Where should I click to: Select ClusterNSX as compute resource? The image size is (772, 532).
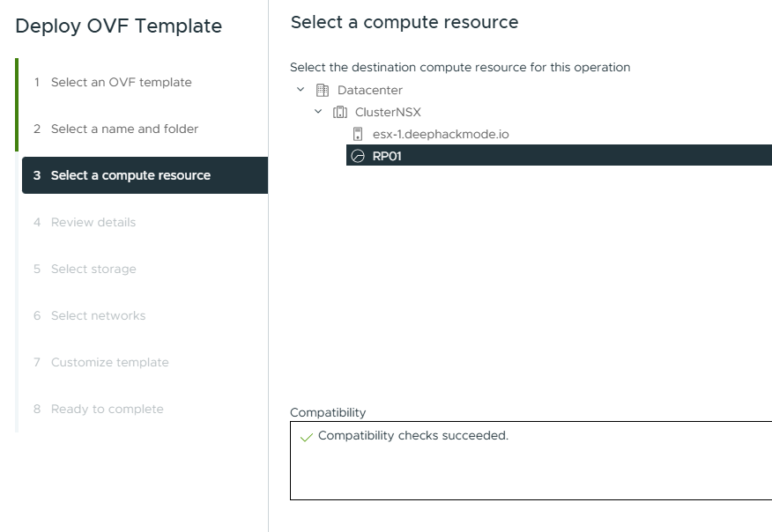coord(388,112)
